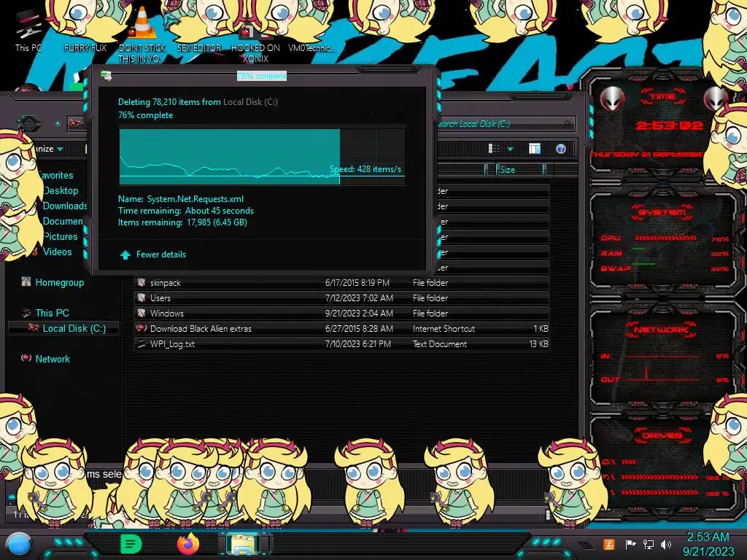
Task: Click the change view icon in Explorer
Action: (x=494, y=149)
